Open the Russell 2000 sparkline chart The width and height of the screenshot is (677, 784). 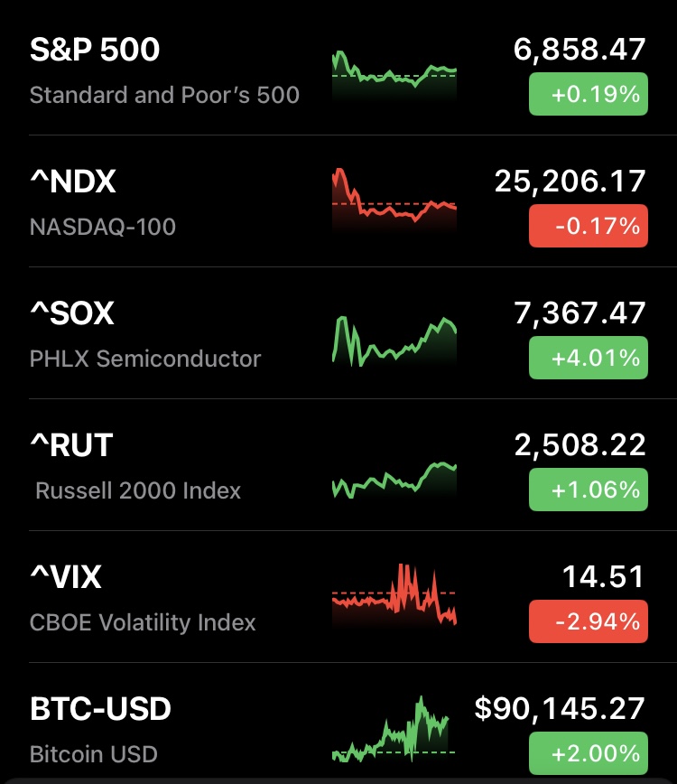click(x=394, y=479)
